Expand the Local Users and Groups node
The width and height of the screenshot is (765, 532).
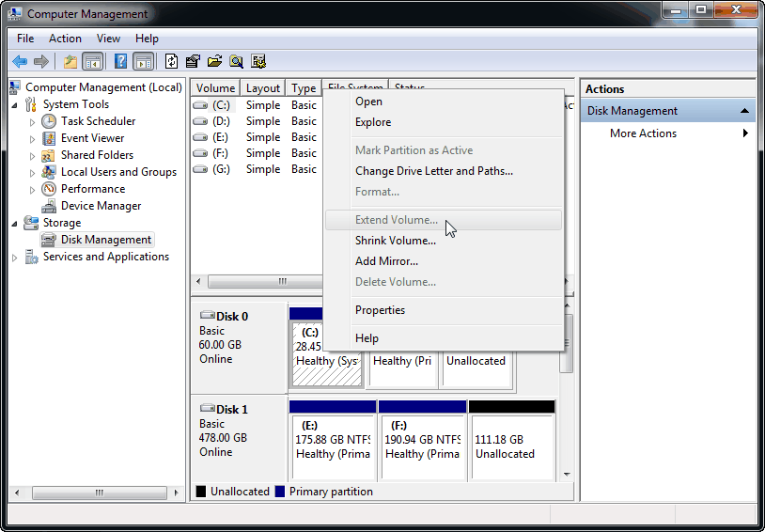coord(32,173)
